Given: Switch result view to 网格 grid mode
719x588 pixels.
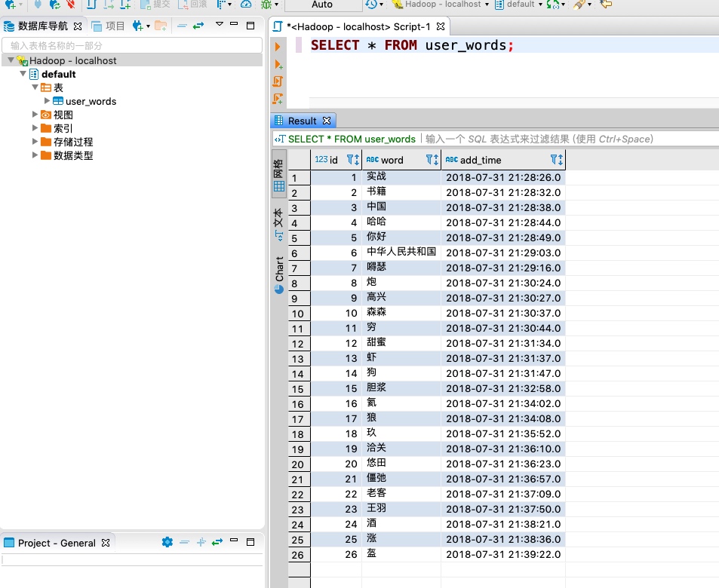Looking at the screenshot, I should pyautogui.click(x=279, y=175).
